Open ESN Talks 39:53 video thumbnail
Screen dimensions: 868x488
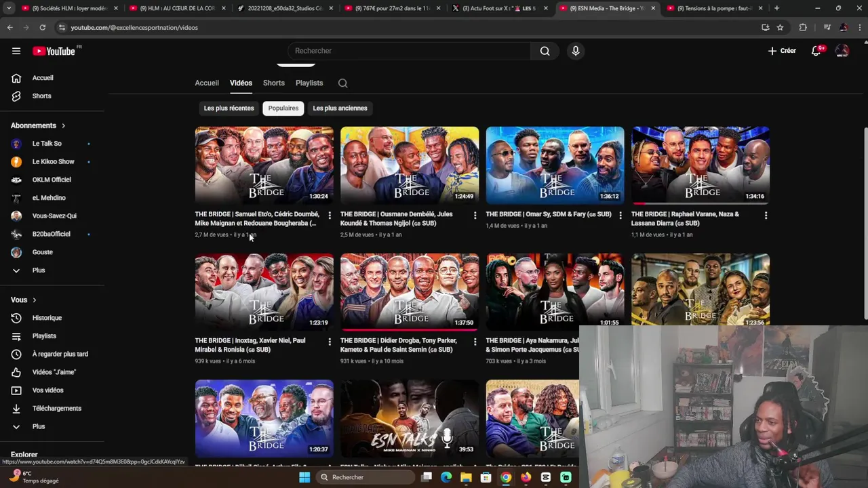pyautogui.click(x=410, y=418)
